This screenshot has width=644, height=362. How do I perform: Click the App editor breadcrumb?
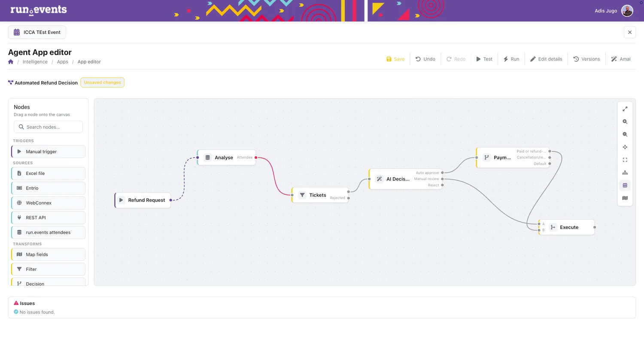point(89,62)
